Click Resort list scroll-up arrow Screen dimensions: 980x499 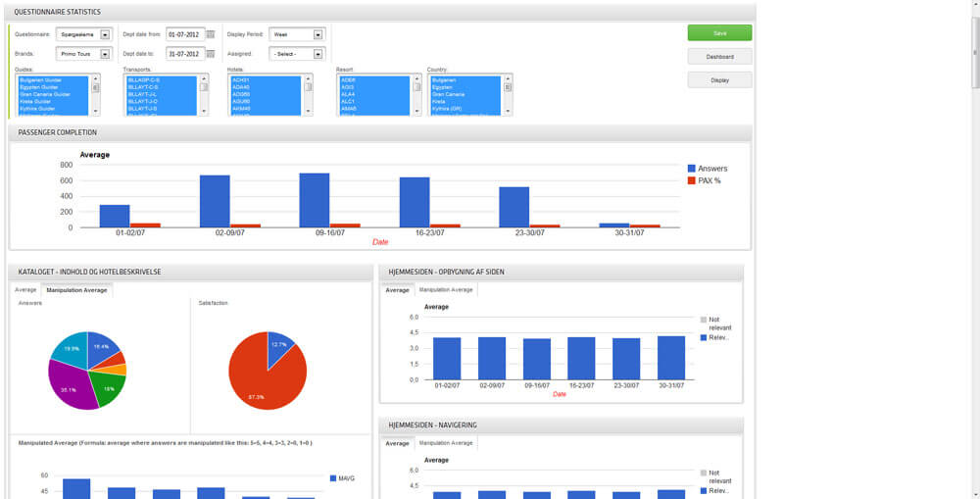click(x=416, y=78)
